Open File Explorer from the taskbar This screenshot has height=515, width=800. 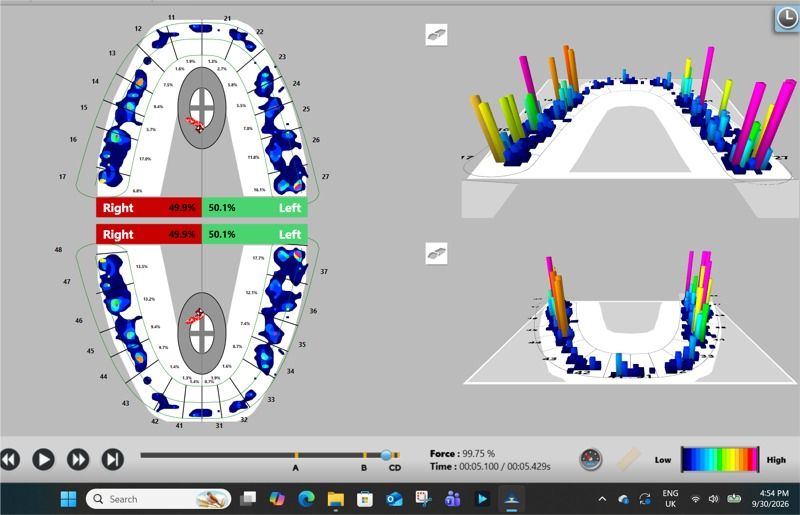[x=336, y=499]
